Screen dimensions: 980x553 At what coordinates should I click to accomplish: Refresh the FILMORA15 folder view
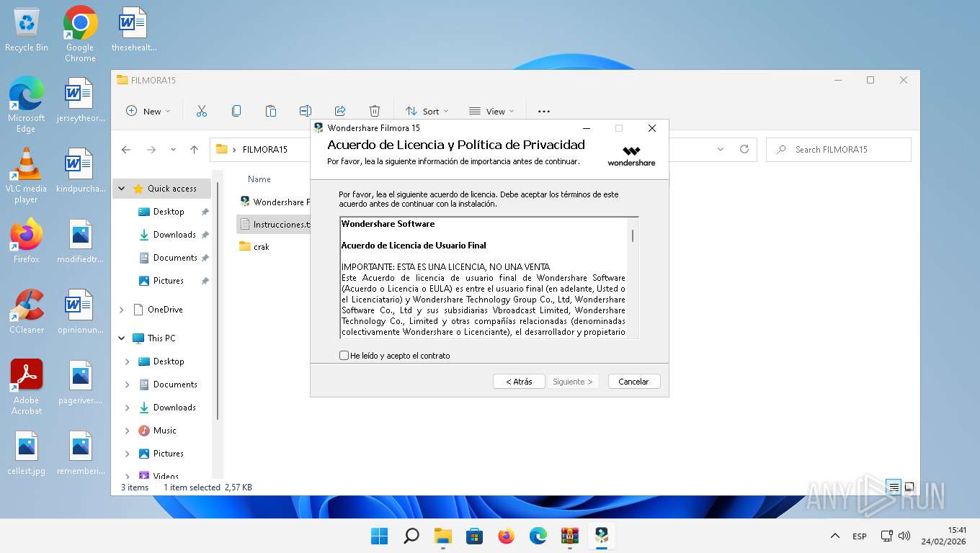coord(744,150)
